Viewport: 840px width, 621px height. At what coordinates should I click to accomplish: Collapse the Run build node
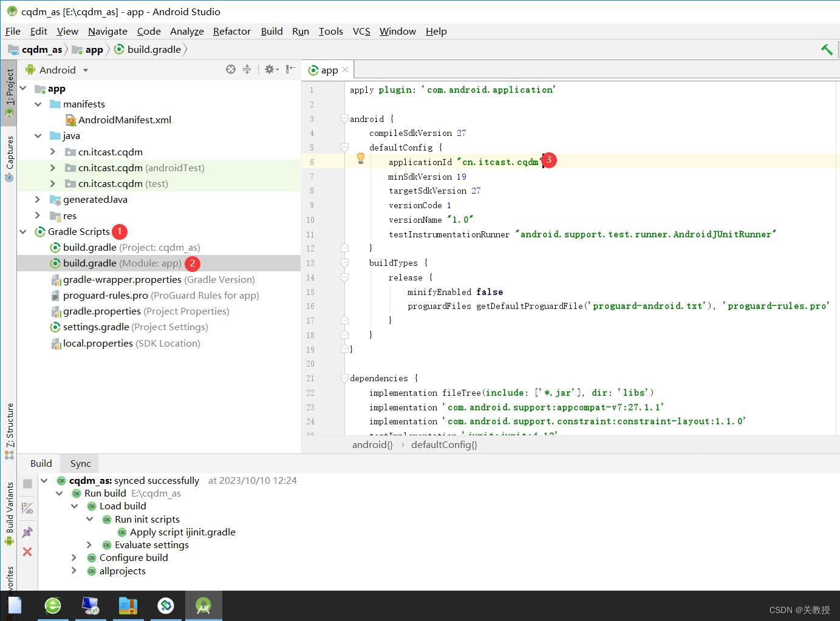60,494
